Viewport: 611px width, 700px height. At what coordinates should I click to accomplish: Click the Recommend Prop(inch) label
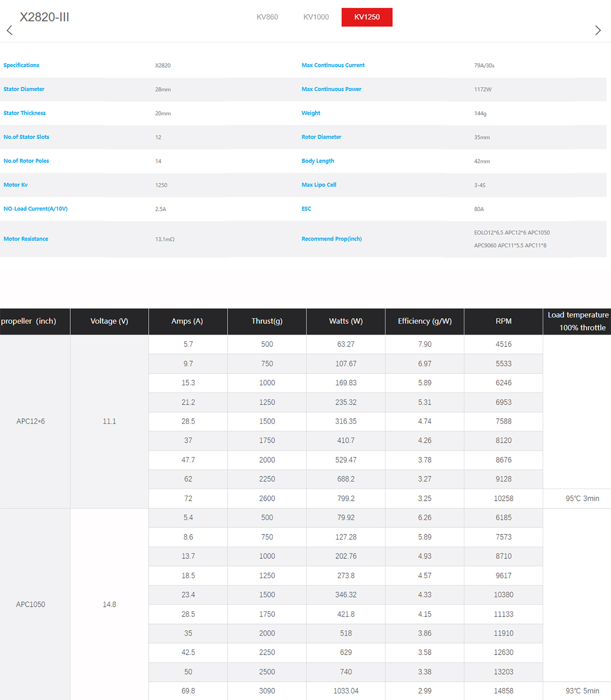tap(331, 239)
